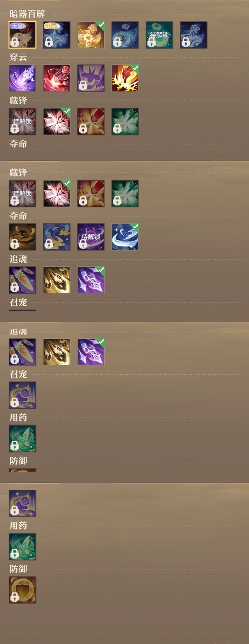Click the 暗器百解 section heading
This screenshot has height=644, width=249.
pyautogui.click(x=27, y=14)
